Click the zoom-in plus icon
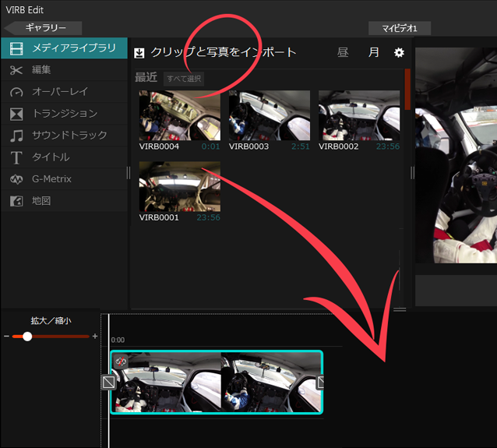 pyautogui.click(x=95, y=336)
